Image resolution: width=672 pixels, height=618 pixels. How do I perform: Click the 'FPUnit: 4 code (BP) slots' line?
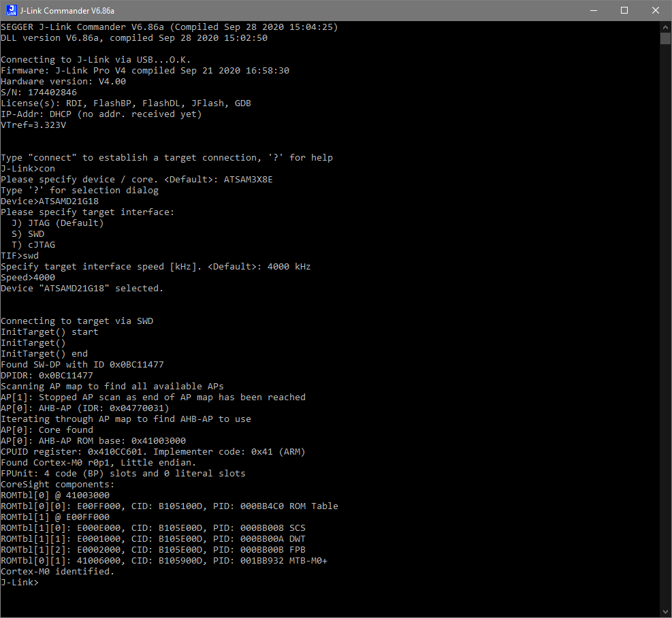coord(123,474)
